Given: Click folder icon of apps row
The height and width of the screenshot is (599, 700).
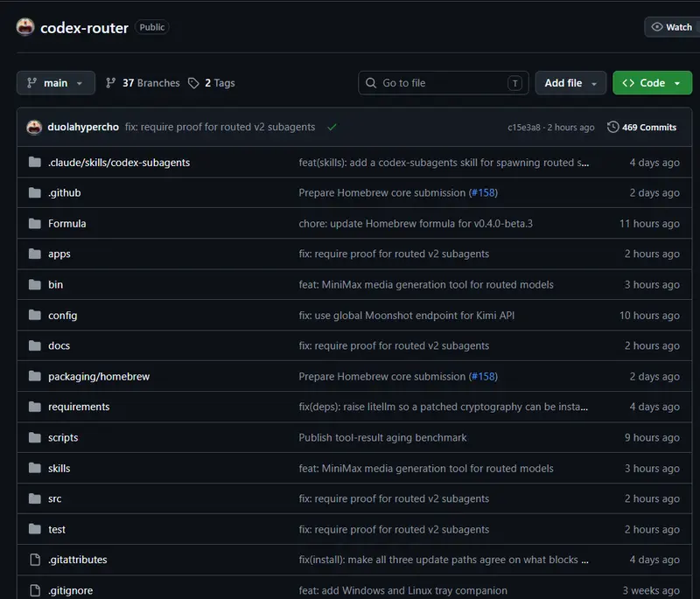Looking at the screenshot, I should coord(34,254).
